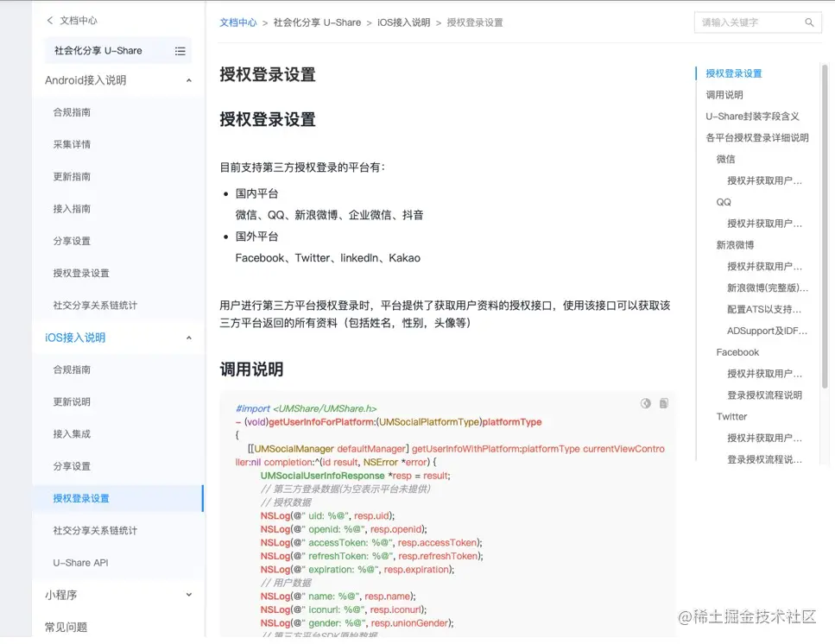Open 更新指南 under Android section
Image resolution: width=835 pixels, height=644 pixels.
pyautogui.click(x=72, y=177)
